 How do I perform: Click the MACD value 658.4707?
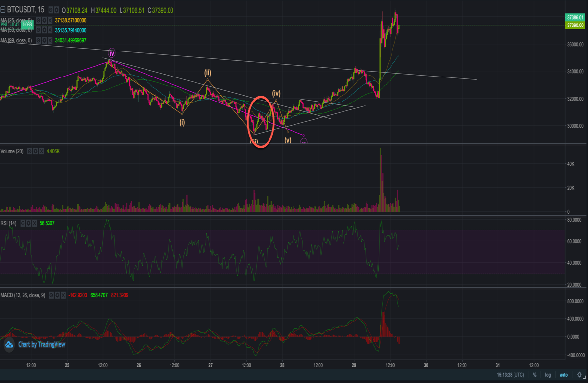pyautogui.click(x=99, y=295)
